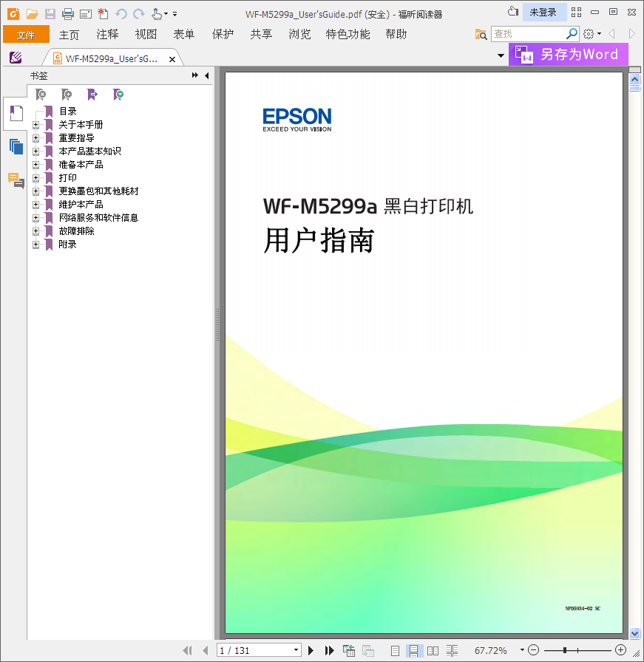
Task: Expand the 重要指导 bookmark node
Action: click(x=36, y=138)
